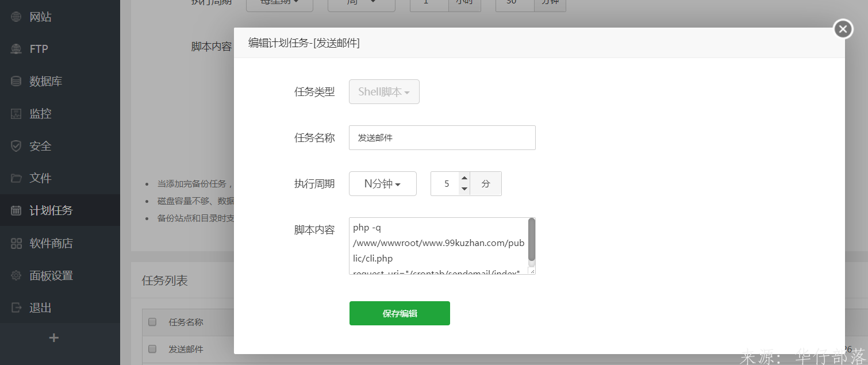Click the 安全 shield icon
868x365 pixels.
16,146
